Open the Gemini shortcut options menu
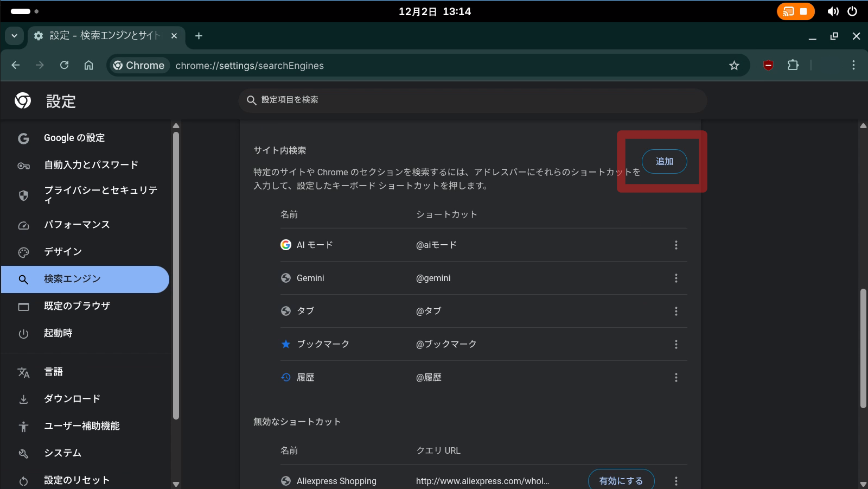 [x=676, y=278]
